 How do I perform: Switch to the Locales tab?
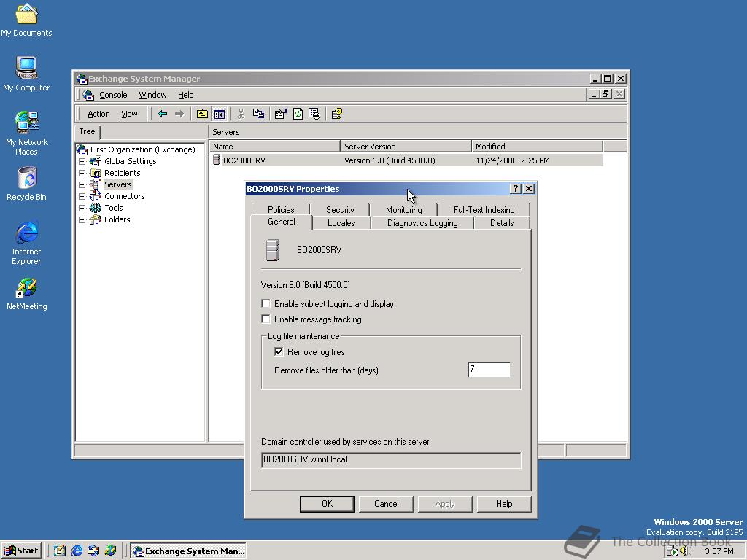pos(341,223)
